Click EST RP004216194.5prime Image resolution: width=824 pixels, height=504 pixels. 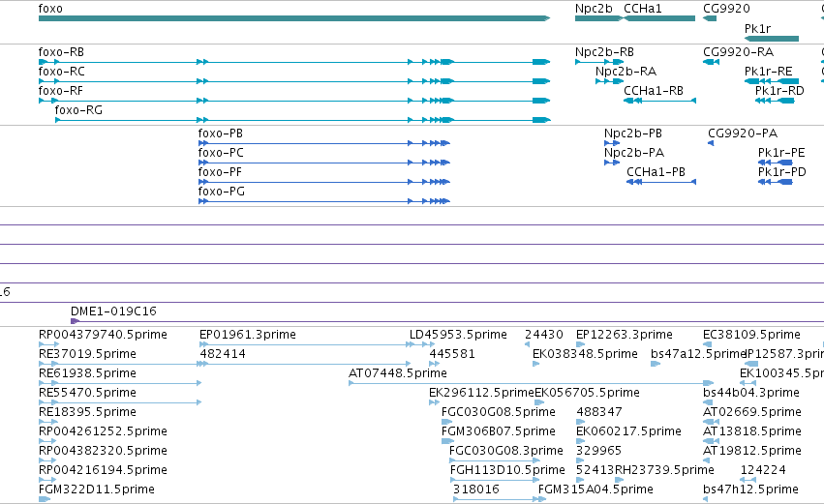pyautogui.click(x=103, y=471)
